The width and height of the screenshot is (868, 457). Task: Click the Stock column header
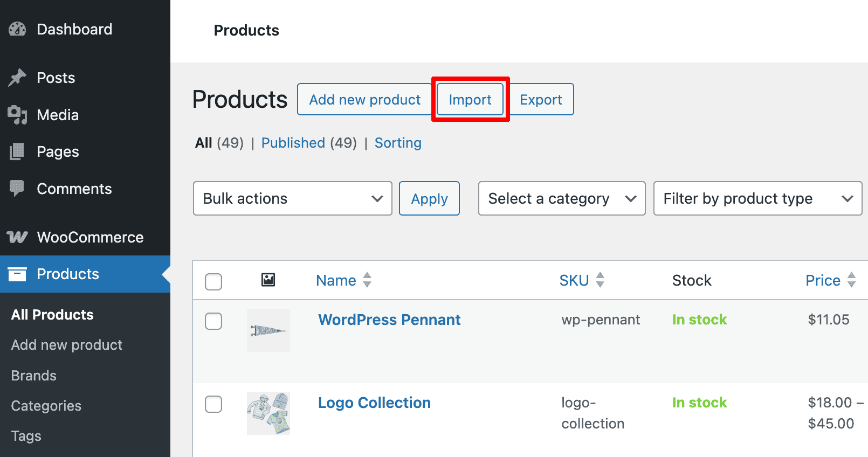point(692,280)
